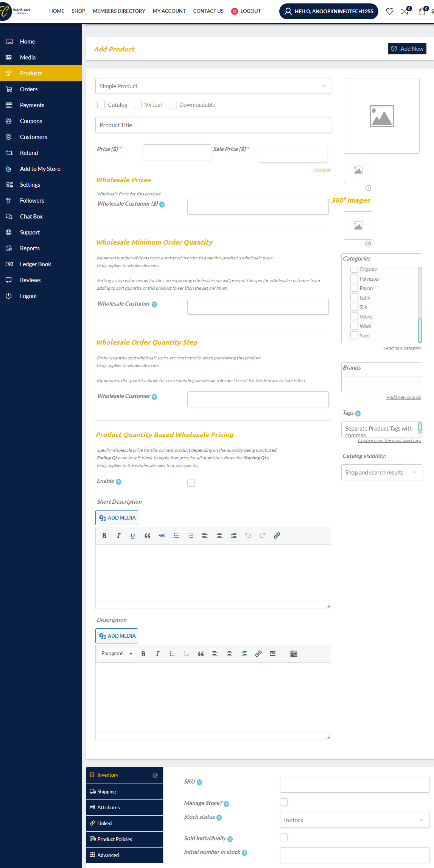Open the Orders sidebar menu
Screen dimensions: 434x868
(41, 89)
